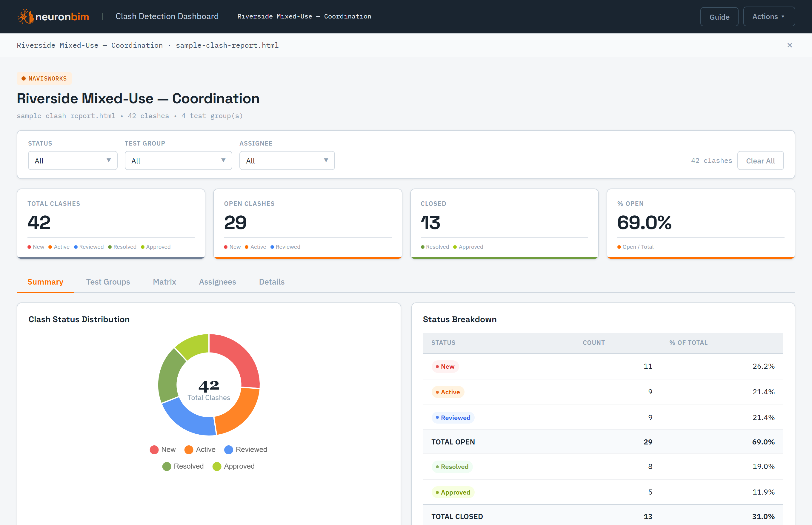Image resolution: width=812 pixels, height=525 pixels.
Task: Click the Reviewed legend swatch under donut chart
Action: coord(229,450)
